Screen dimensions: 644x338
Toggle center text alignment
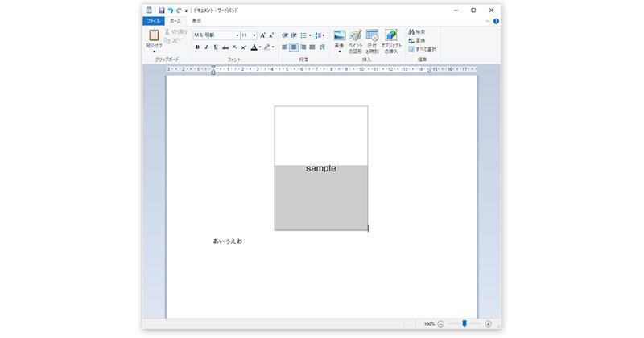coord(294,47)
